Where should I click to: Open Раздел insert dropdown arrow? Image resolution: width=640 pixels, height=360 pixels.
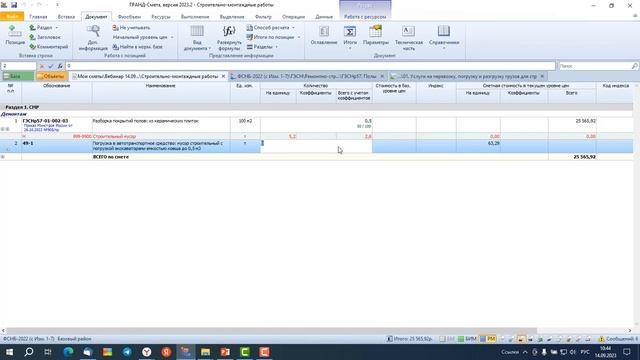[x=57, y=28]
